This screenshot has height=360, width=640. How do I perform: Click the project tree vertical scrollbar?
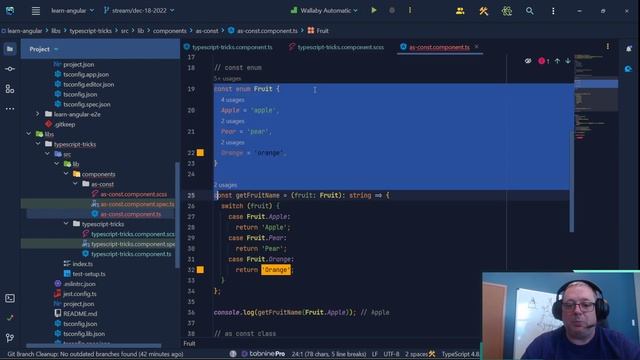177,214
